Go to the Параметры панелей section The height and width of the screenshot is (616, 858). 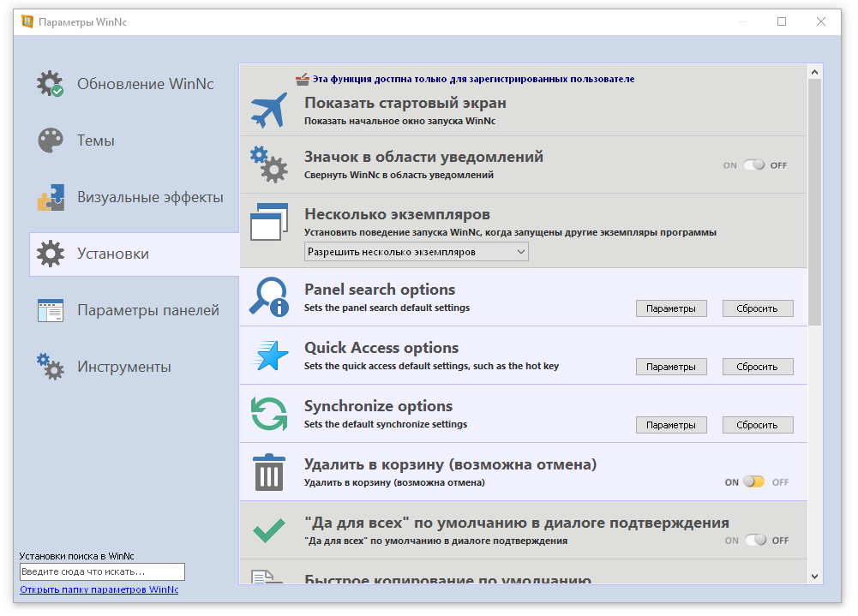point(134,310)
